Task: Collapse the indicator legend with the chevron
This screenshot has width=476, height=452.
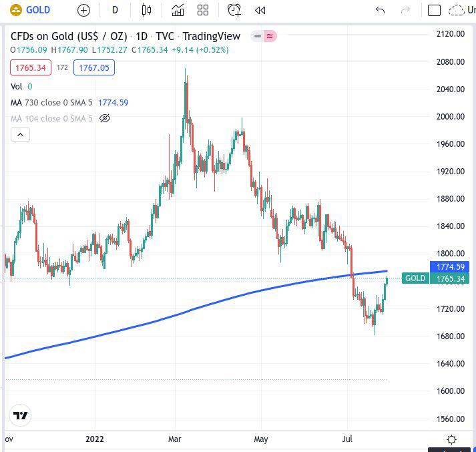Action: (20, 135)
